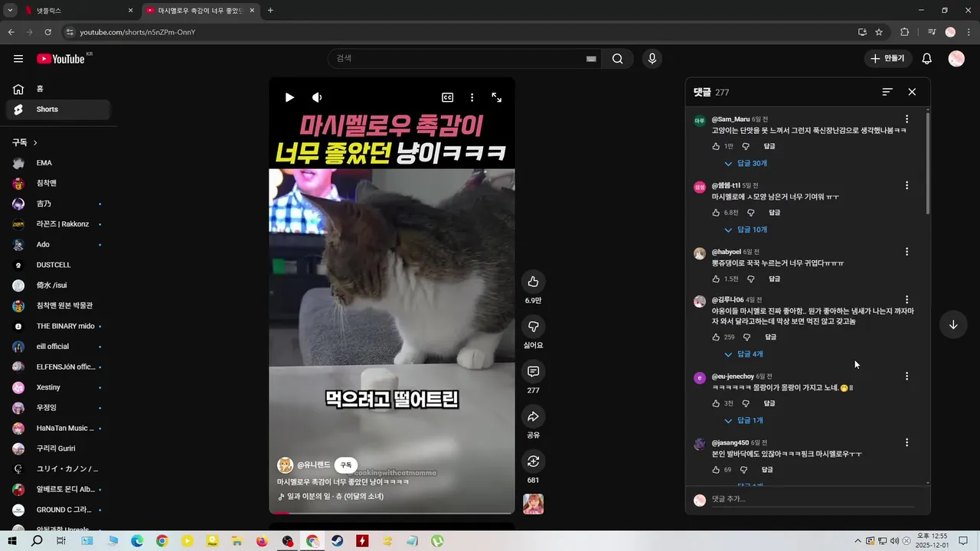Play the Shorts video
Viewport: 980px width, 551px height.
(289, 97)
